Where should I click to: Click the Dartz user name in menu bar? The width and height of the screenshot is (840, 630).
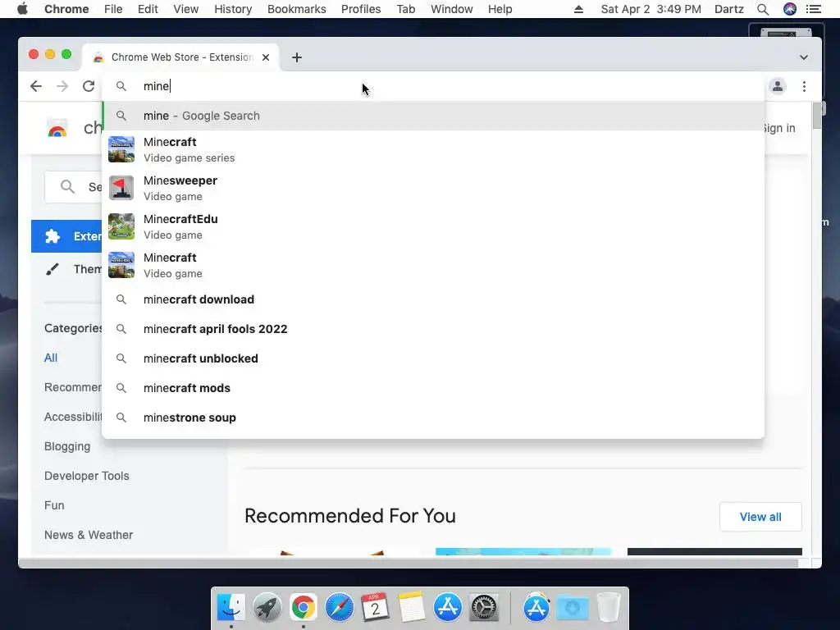[729, 9]
